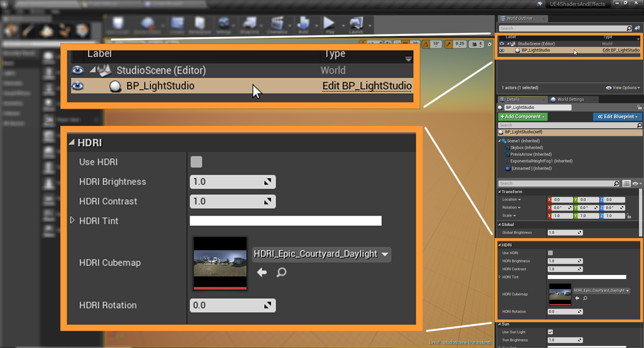Toggle the scale snap icon in the viewport

[448, 44]
